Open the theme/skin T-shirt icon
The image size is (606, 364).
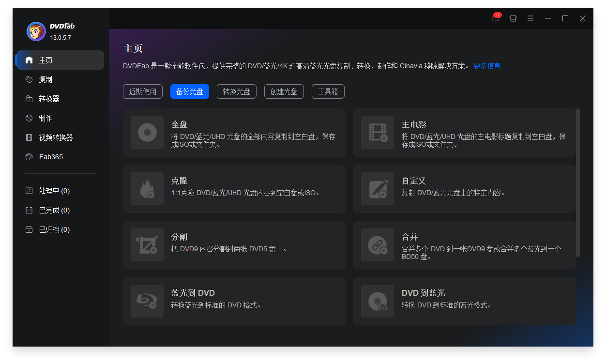(x=513, y=18)
